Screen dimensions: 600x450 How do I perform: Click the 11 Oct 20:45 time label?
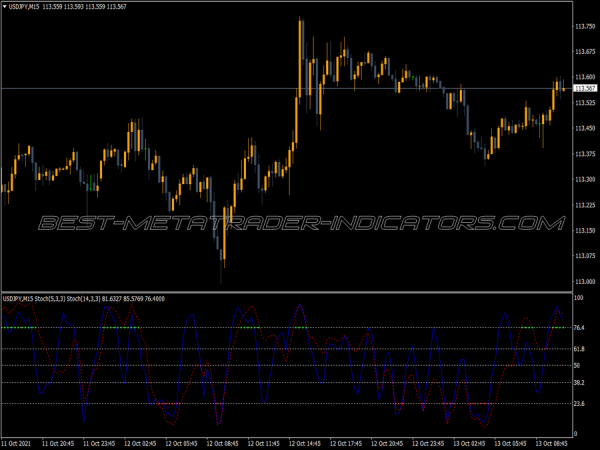[x=58, y=444]
